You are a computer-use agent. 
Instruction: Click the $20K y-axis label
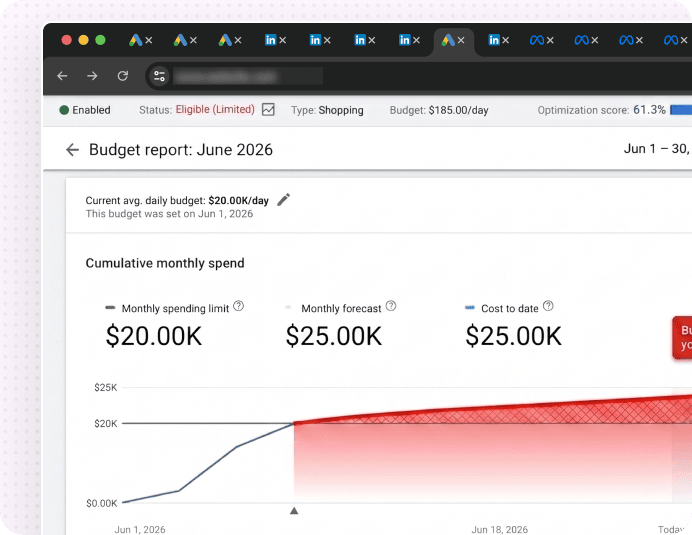[106, 424]
